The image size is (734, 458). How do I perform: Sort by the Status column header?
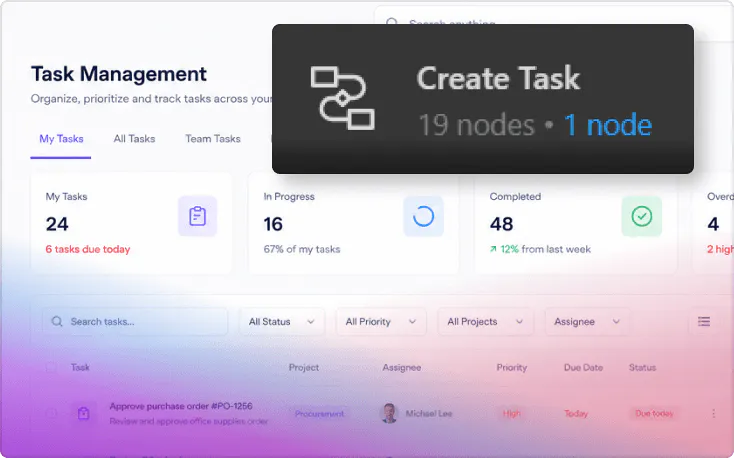coord(642,368)
